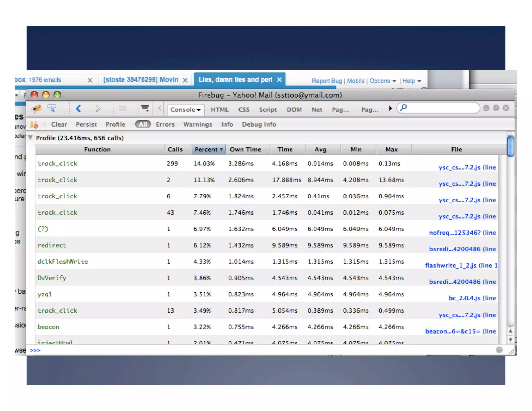The image size is (532, 411).
Task: Activate the element inspect pointer icon
Action: click(x=52, y=108)
